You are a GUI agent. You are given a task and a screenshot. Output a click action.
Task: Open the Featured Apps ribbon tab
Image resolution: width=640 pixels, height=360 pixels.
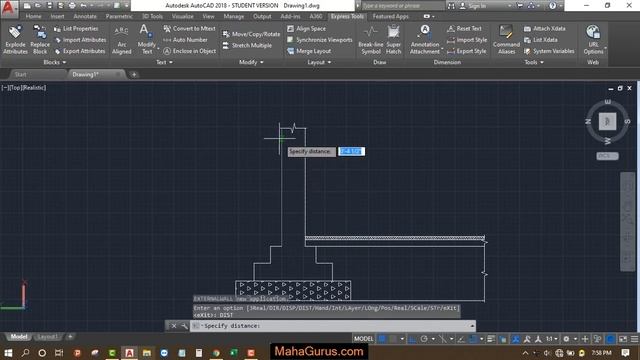[390, 16]
